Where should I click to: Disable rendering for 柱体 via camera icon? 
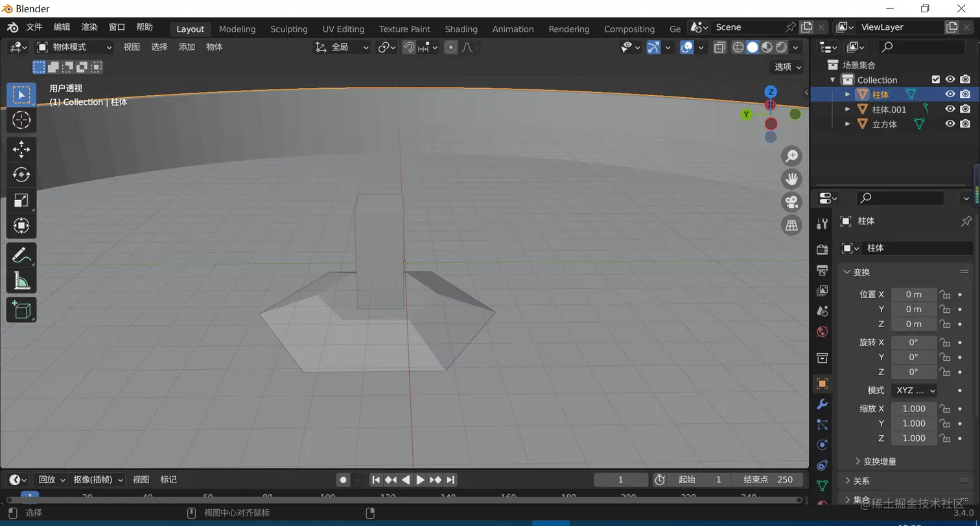(x=966, y=94)
